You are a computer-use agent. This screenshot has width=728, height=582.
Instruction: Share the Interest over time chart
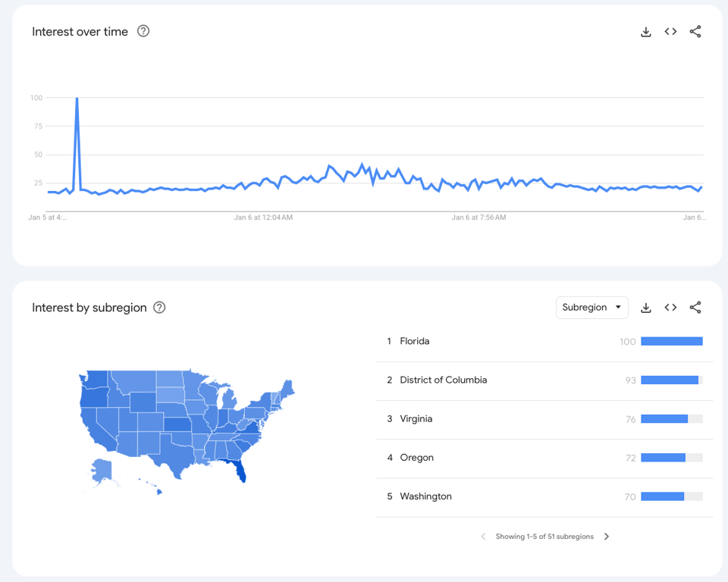695,31
